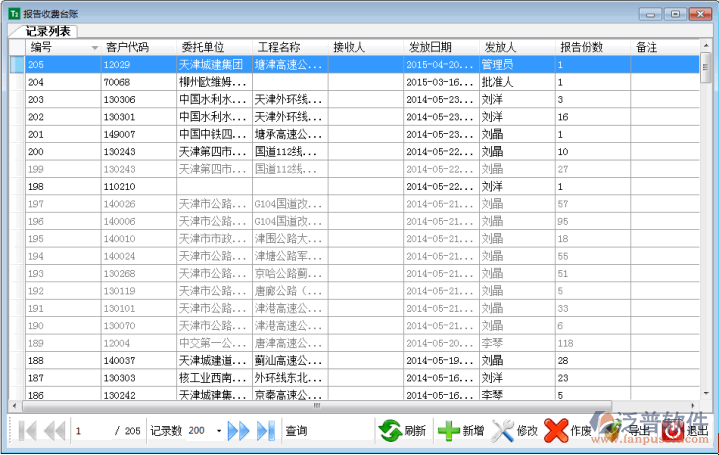This screenshot has width=719, height=455.
Task: Click the vertical scrollbar up arrow
Action: click(705, 45)
